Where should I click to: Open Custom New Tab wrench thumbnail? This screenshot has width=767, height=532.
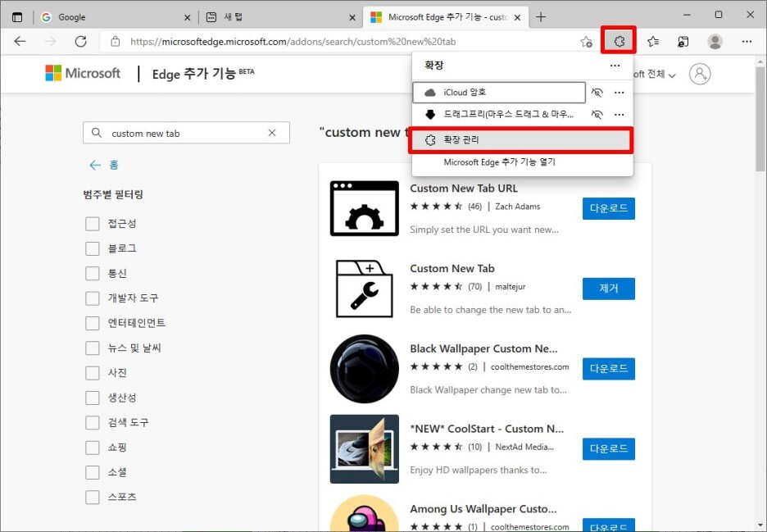[x=365, y=289]
